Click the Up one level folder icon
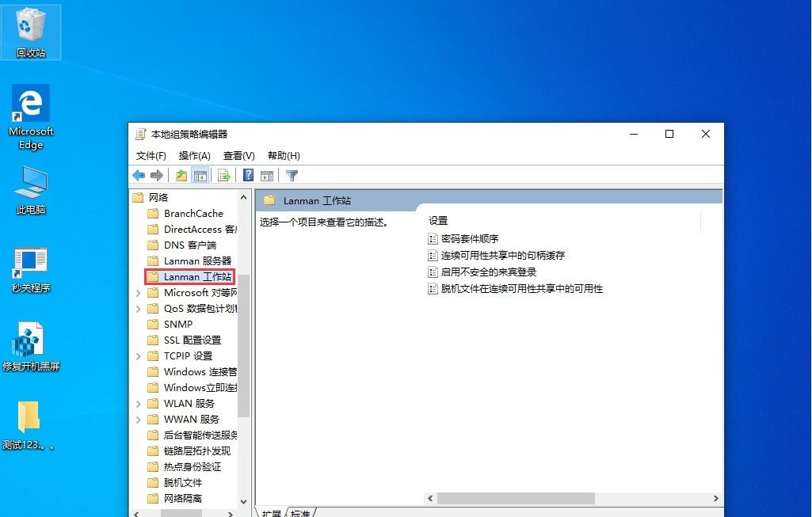The width and height of the screenshot is (812, 517). tap(181, 176)
